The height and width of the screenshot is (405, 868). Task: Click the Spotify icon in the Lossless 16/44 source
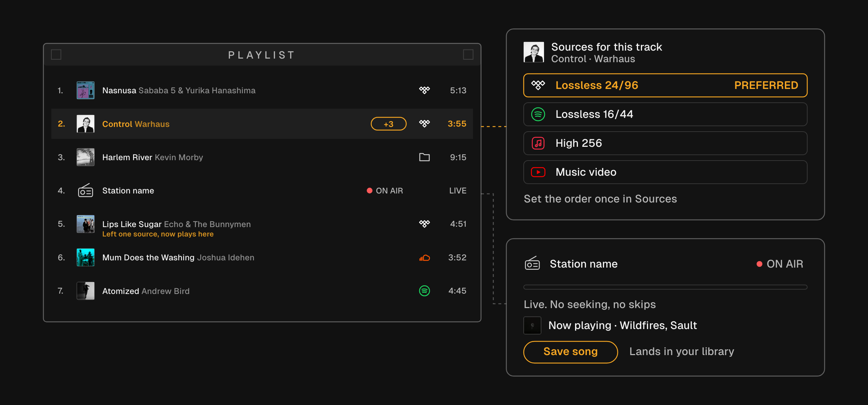[x=538, y=114]
